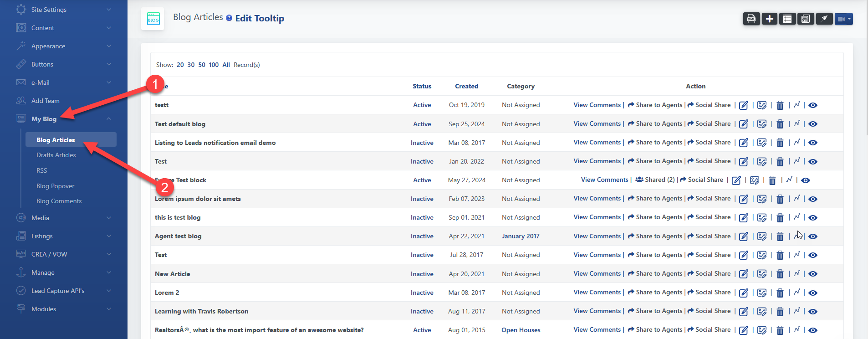
Task: Click the table grid icon in header
Action: pos(787,19)
